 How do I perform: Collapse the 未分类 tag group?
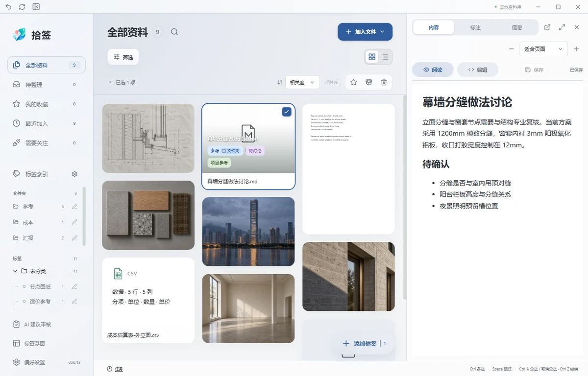coord(15,271)
